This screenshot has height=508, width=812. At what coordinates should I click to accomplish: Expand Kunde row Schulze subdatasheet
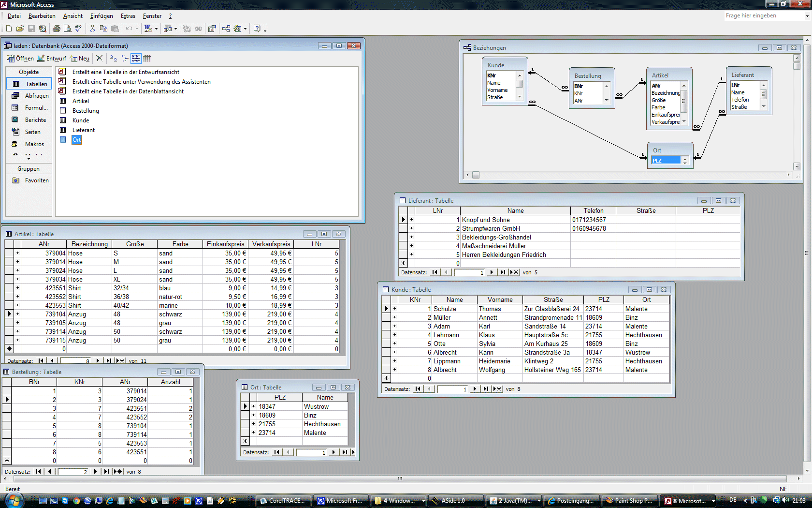tap(394, 309)
